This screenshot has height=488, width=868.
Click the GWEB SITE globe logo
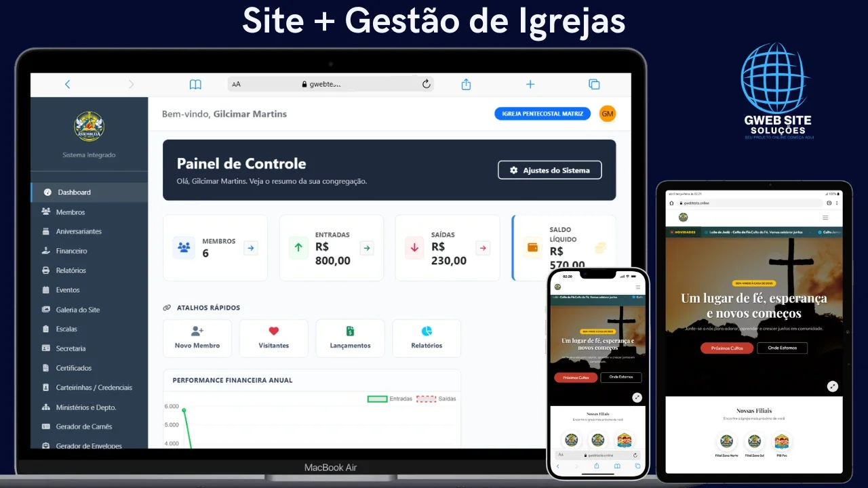[774, 91]
